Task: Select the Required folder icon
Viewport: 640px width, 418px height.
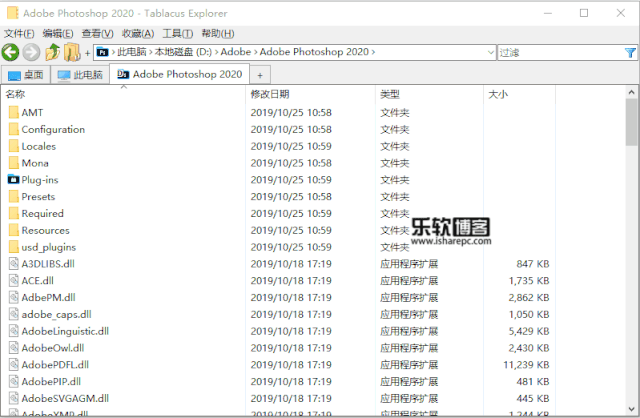Action: click(x=13, y=213)
